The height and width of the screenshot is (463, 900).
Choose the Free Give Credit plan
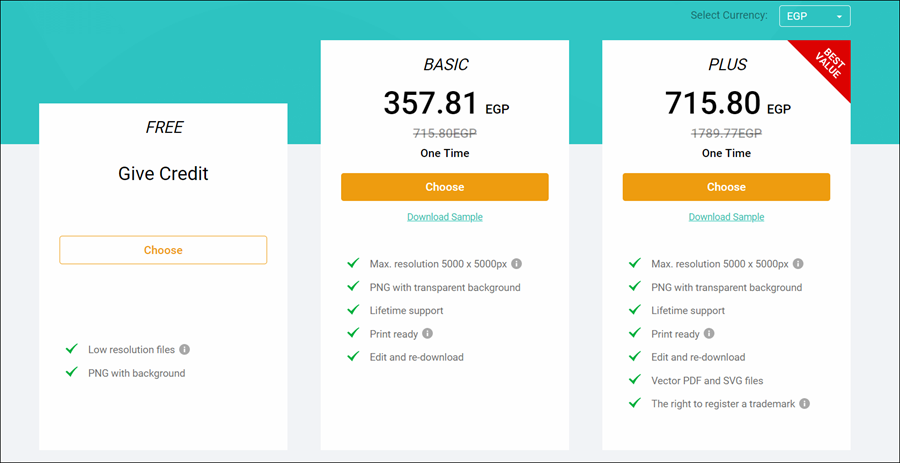coord(163,250)
